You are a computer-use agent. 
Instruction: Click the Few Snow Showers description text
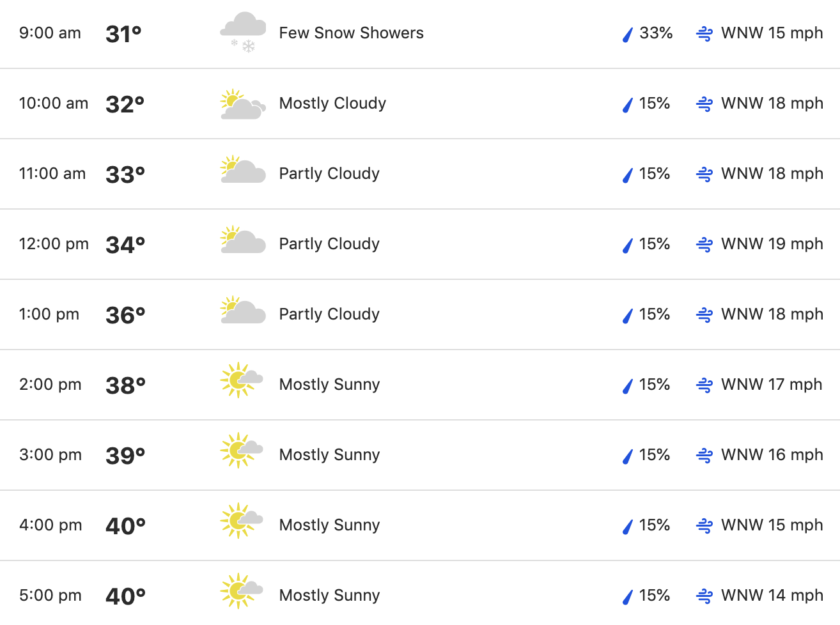point(352,33)
